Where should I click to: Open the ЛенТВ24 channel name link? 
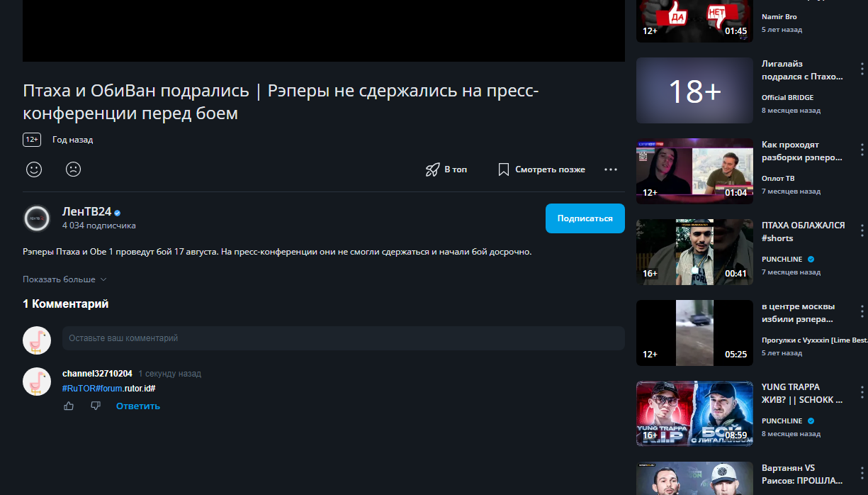pos(86,212)
